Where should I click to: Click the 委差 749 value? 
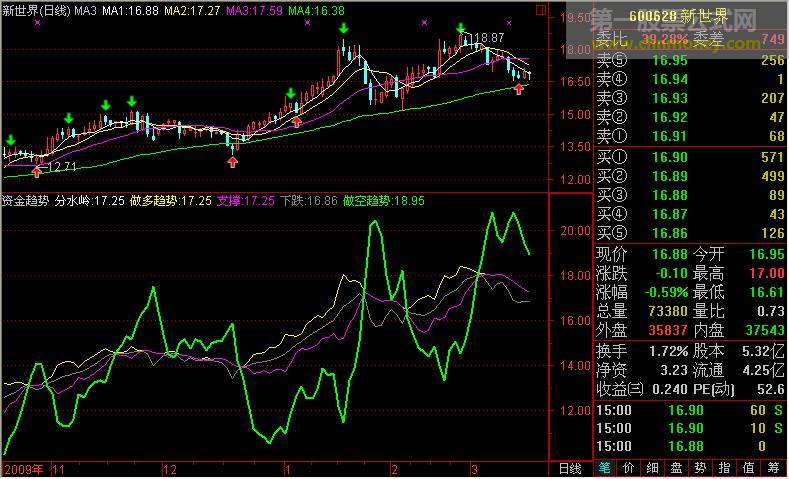point(773,39)
